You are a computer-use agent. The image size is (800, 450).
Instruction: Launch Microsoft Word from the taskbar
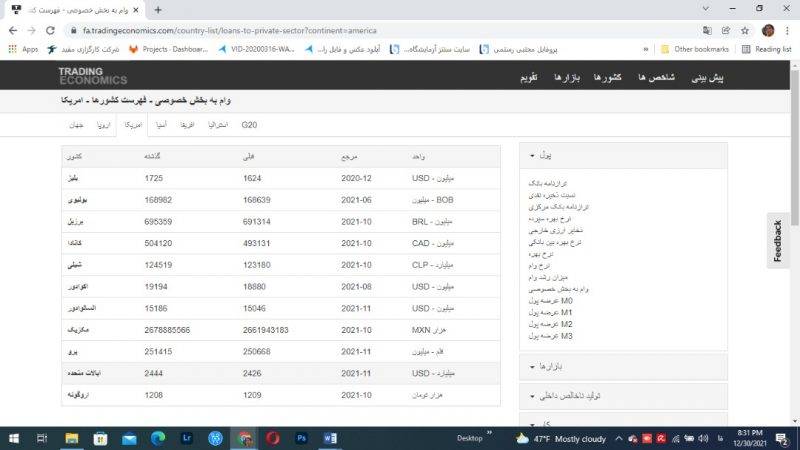click(329, 437)
